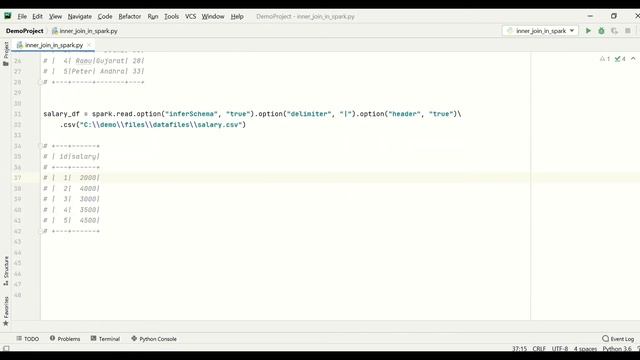Click line number 44 in the gutter
The image size is (640, 360).
17,252
